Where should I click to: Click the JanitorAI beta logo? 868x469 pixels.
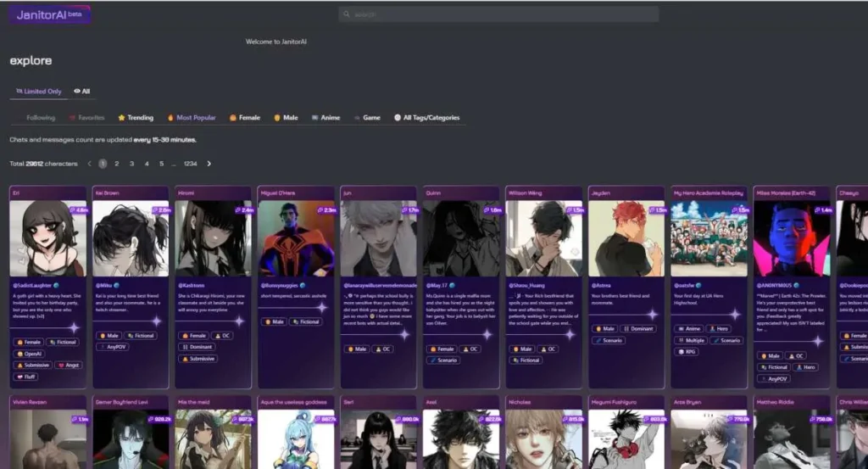(49, 14)
